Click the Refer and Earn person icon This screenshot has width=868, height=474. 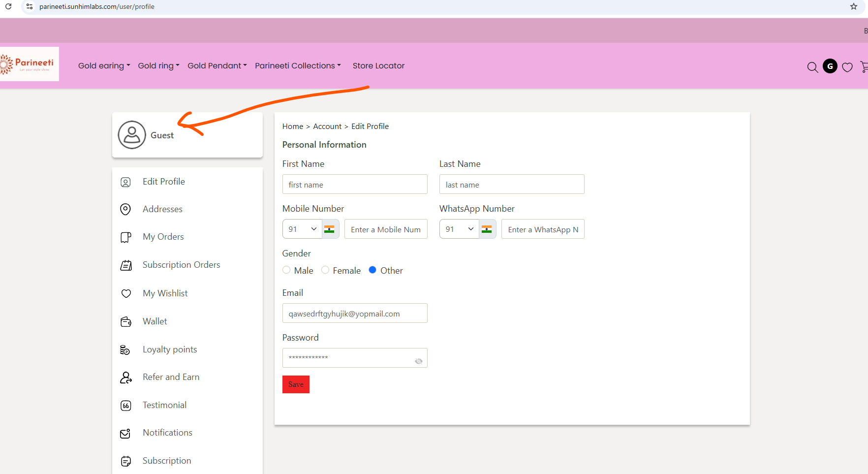point(126,378)
